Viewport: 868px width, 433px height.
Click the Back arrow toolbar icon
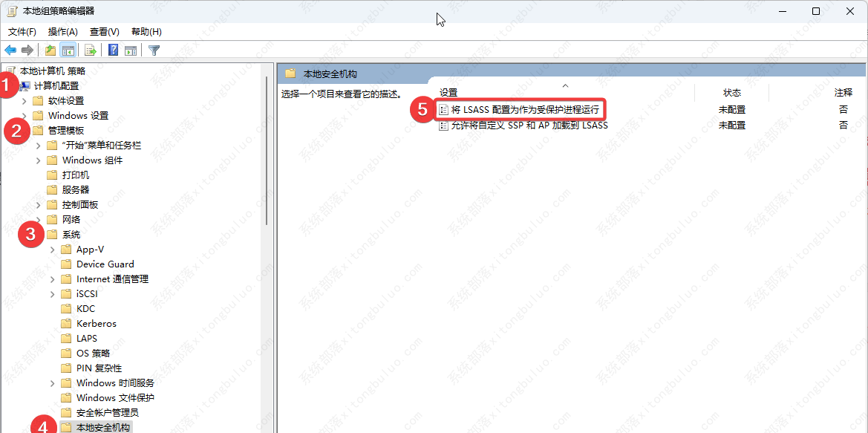point(10,51)
